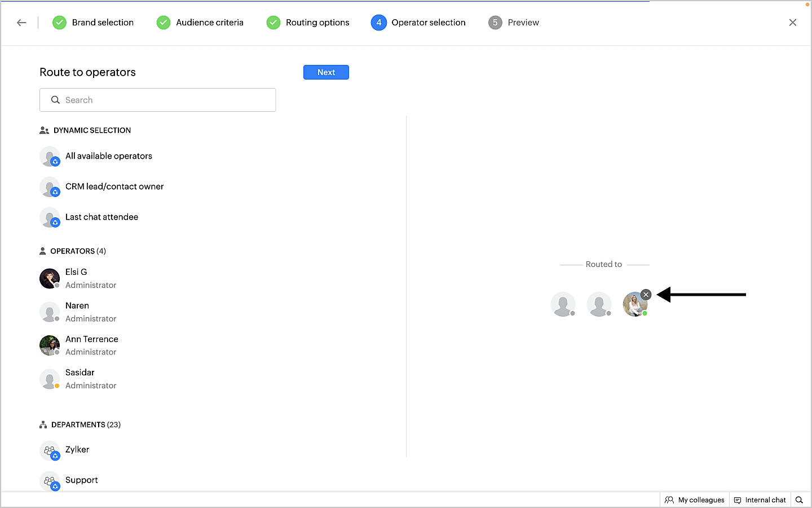Close the routing wizard with the X icon
Image resolution: width=812 pixels, height=508 pixels.
[793, 23]
